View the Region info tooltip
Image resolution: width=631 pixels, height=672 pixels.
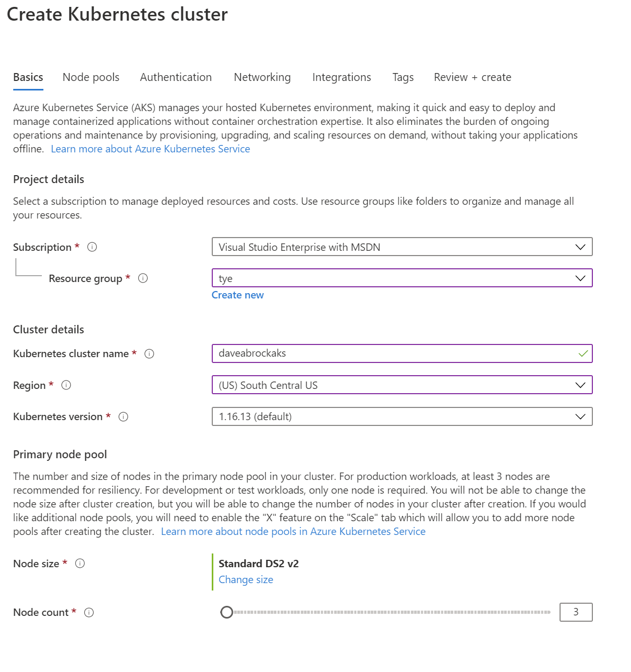point(66,386)
